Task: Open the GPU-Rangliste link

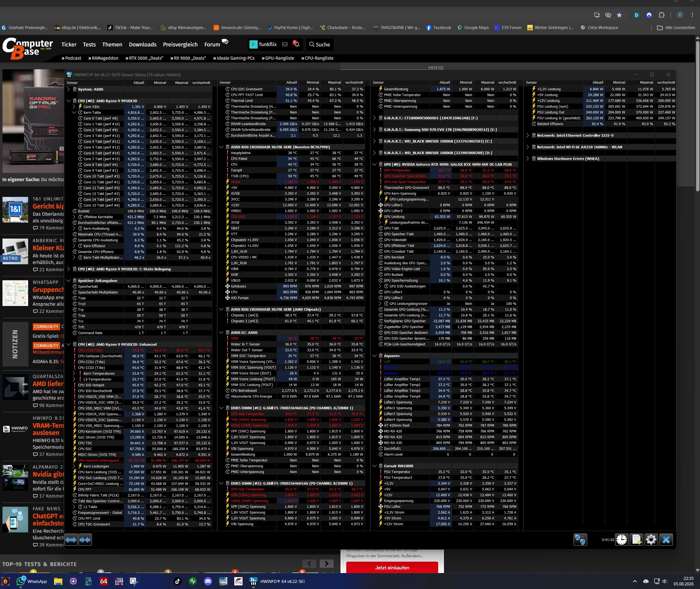Action: pos(278,58)
